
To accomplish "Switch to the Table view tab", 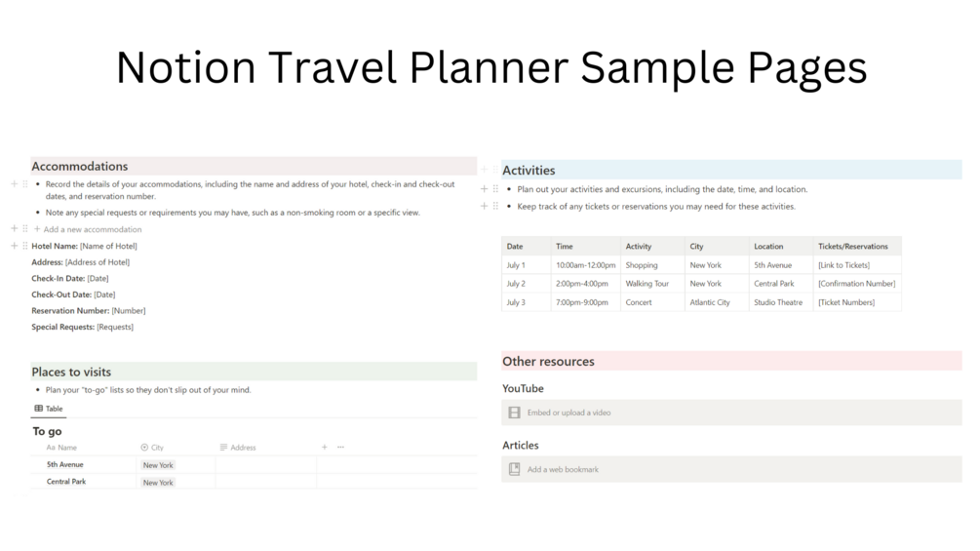I will (x=49, y=409).
